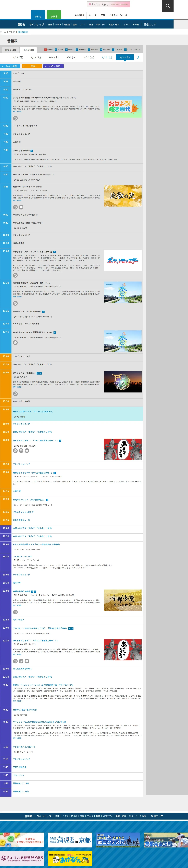Select the 8/17 (土) date tab
This screenshot has width=188, height=868.
click(x=107, y=57)
